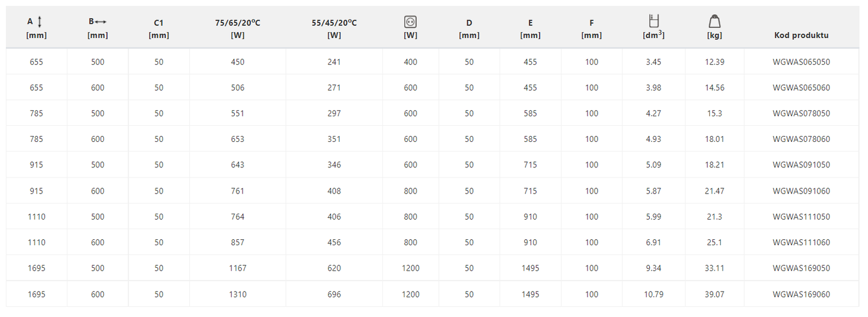The width and height of the screenshot is (868, 317).
Task: Select the Kod produktu column header
Action: tap(801, 35)
